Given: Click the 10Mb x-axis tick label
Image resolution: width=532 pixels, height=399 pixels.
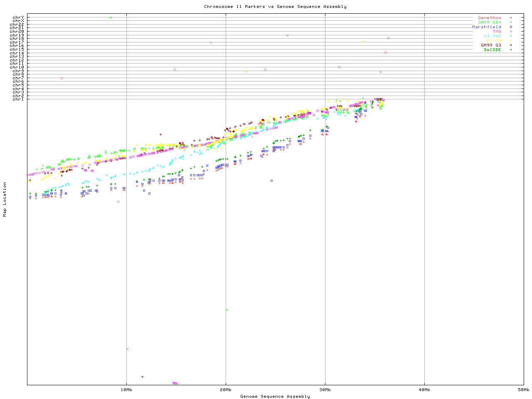Looking at the screenshot, I should point(126,390).
